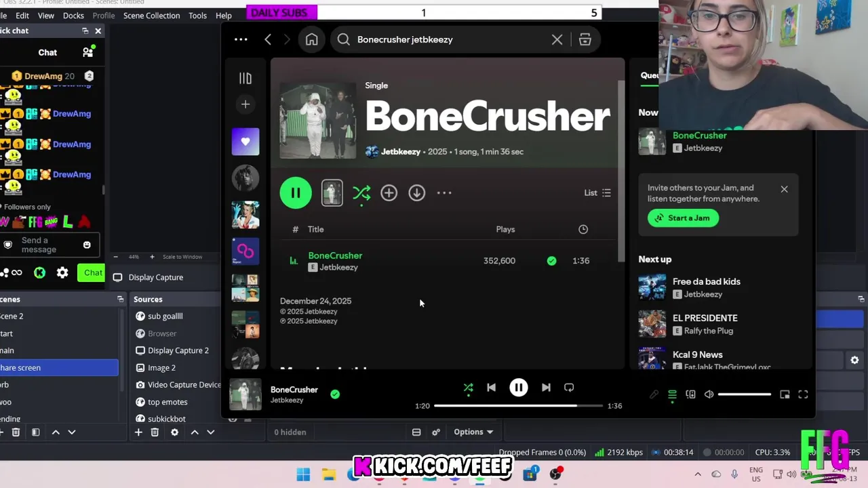Clear the Spotify search field

tap(557, 39)
